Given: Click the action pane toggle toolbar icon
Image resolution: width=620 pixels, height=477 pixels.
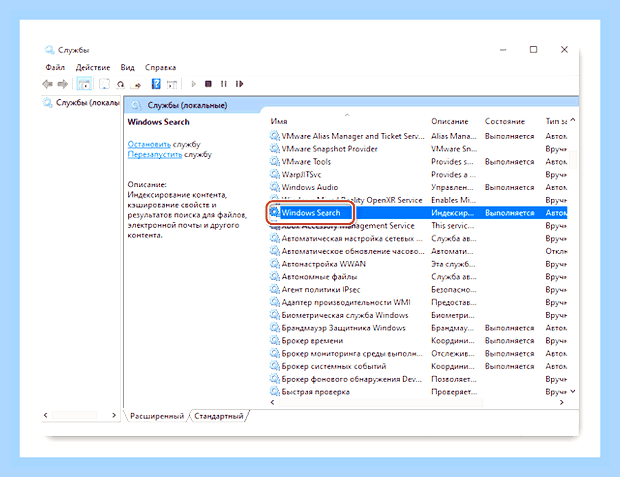Looking at the screenshot, I should point(172,84).
